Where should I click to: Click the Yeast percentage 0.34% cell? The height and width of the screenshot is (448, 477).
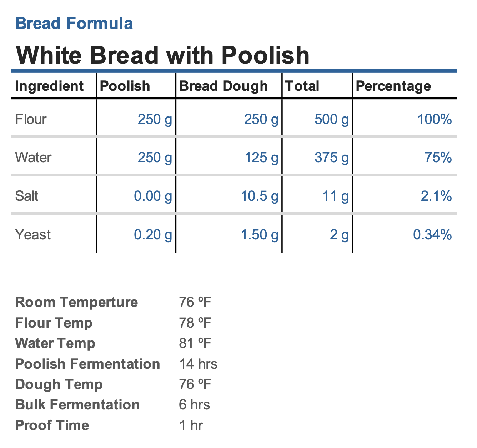point(432,235)
